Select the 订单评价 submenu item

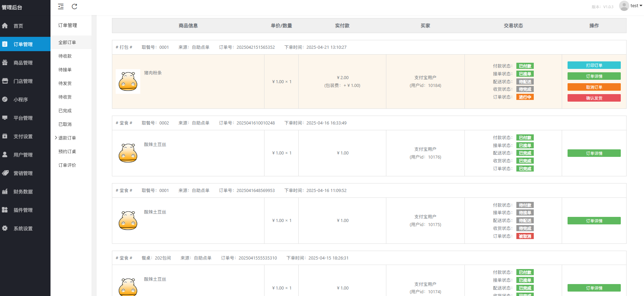(71, 165)
